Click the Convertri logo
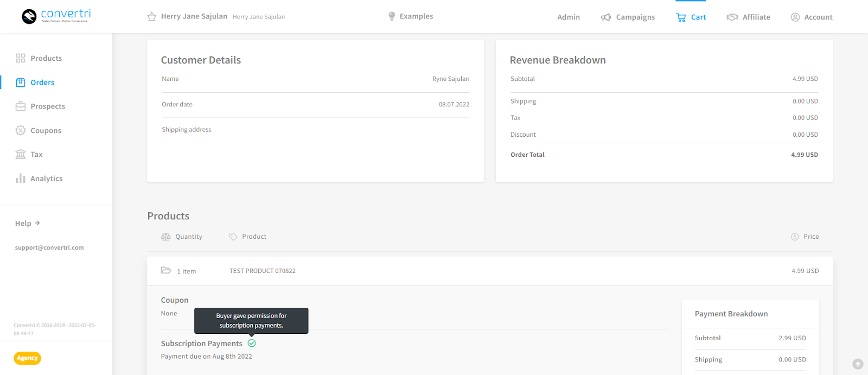Image resolution: width=868 pixels, height=375 pixels. [56, 16]
